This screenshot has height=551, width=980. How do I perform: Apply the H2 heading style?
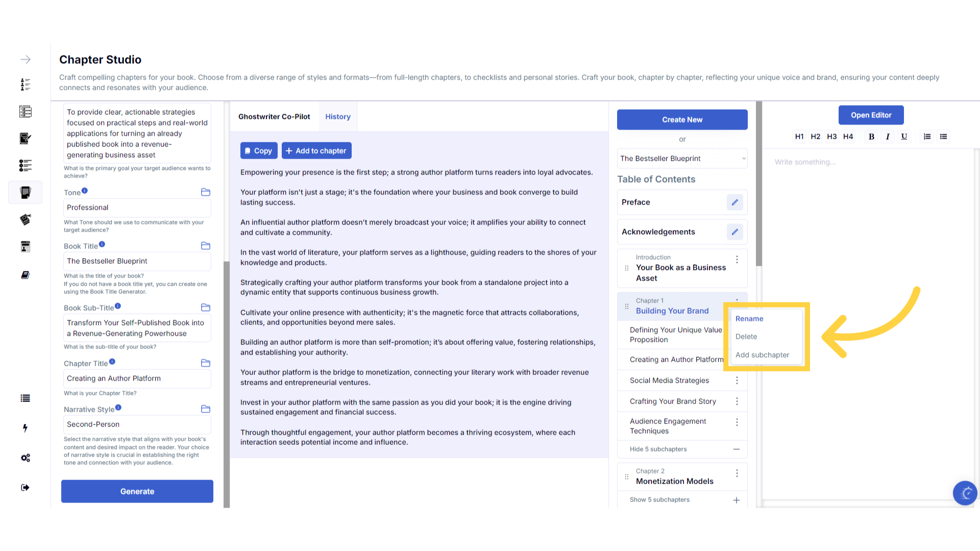815,137
